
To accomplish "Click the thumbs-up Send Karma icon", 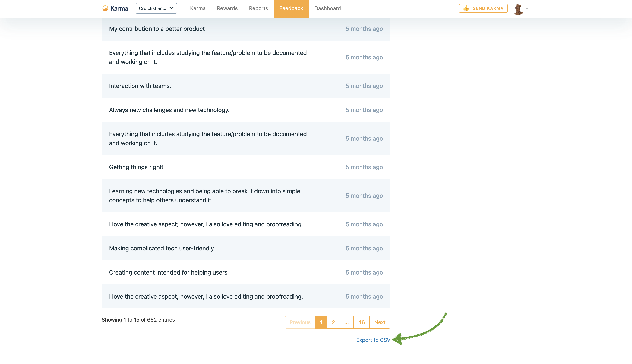I will tap(466, 8).
